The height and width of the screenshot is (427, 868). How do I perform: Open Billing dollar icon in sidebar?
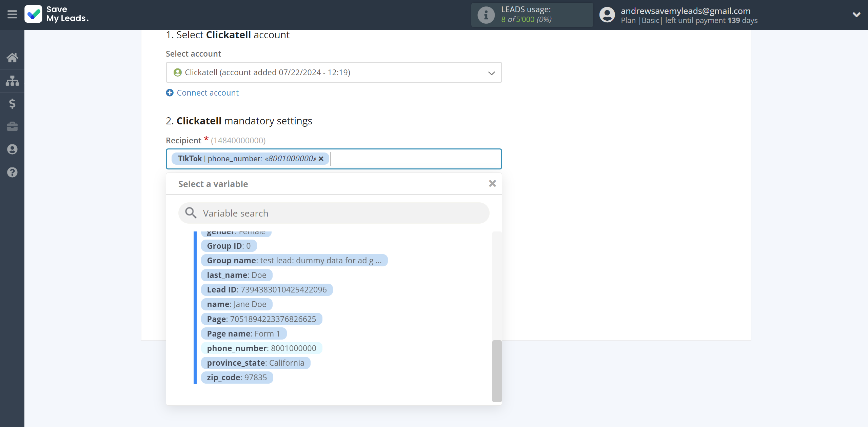[12, 103]
